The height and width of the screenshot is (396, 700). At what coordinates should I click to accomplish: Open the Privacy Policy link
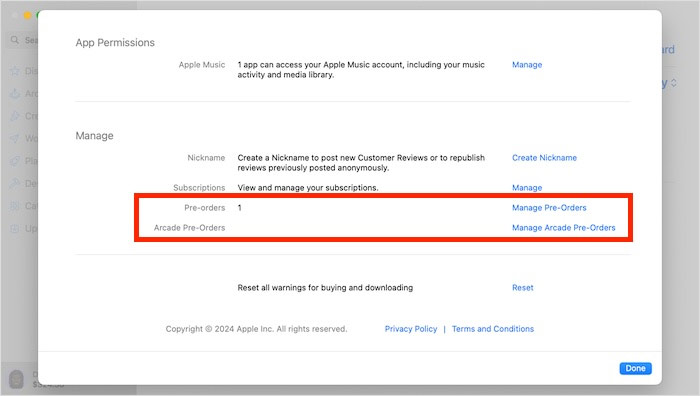pyautogui.click(x=411, y=329)
